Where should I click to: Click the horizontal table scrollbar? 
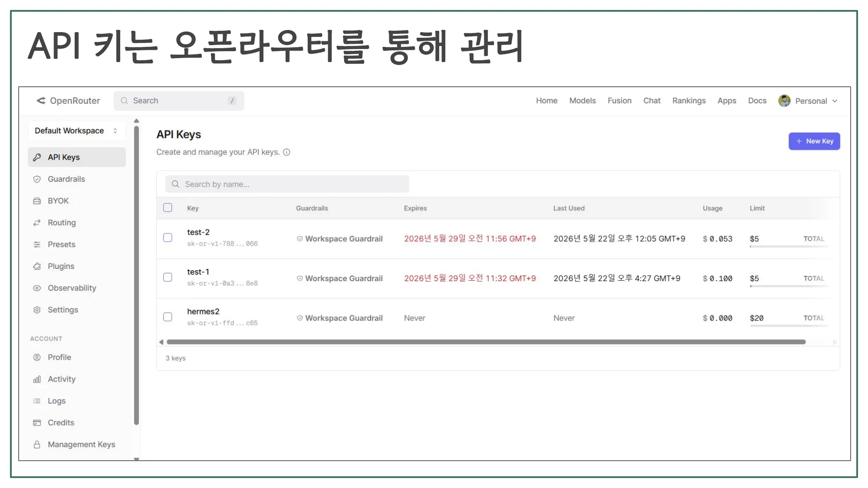pyautogui.click(x=486, y=342)
